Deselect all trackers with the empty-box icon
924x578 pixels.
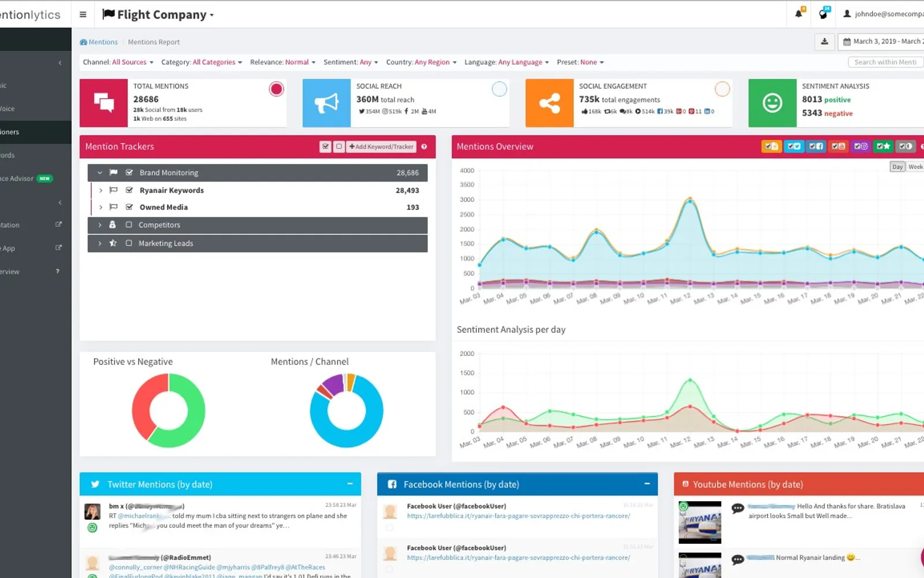pos(339,147)
